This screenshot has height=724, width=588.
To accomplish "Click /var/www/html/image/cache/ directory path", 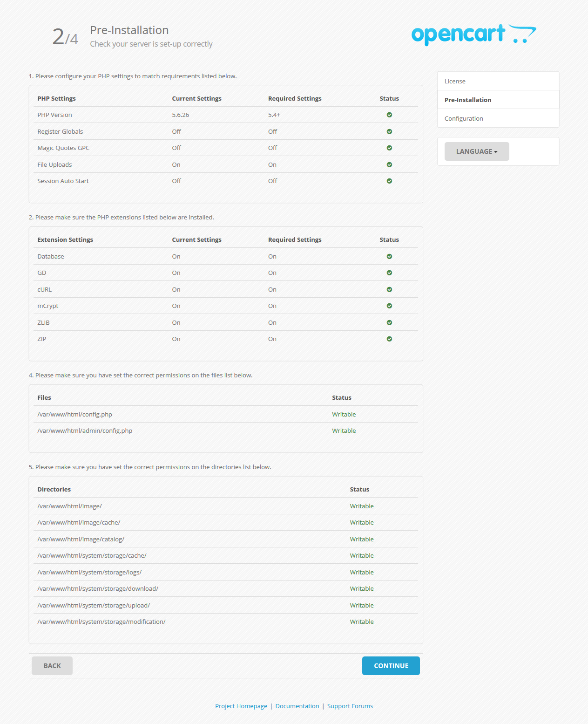I will (x=79, y=523).
